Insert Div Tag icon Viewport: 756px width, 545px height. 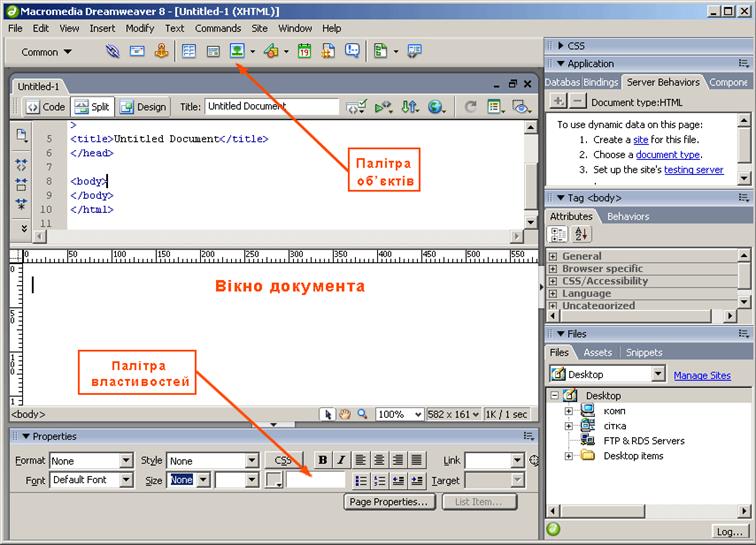pyautogui.click(x=213, y=51)
